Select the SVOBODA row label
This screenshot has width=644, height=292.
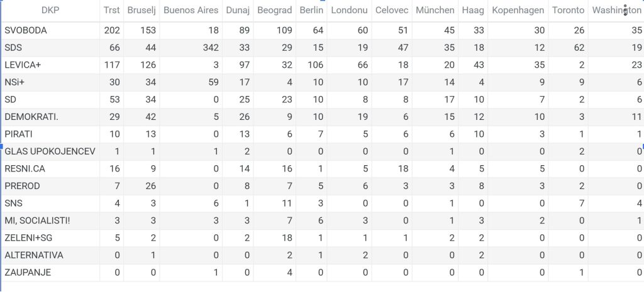click(26, 30)
